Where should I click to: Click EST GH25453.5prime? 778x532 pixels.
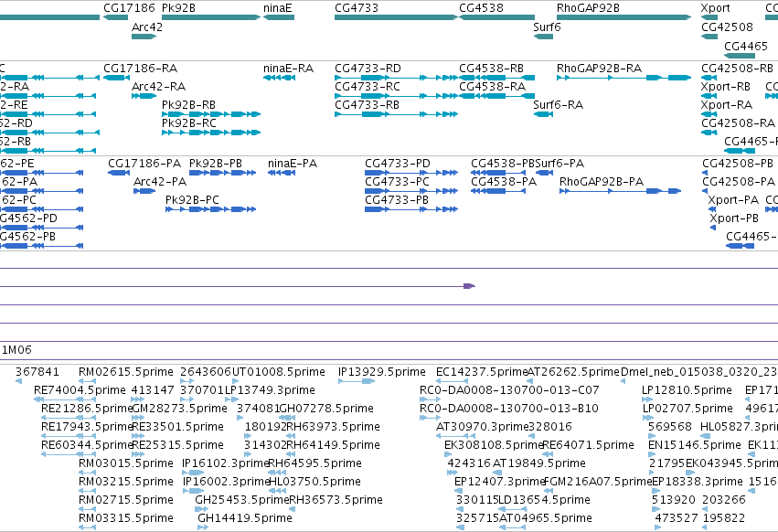[241, 500]
